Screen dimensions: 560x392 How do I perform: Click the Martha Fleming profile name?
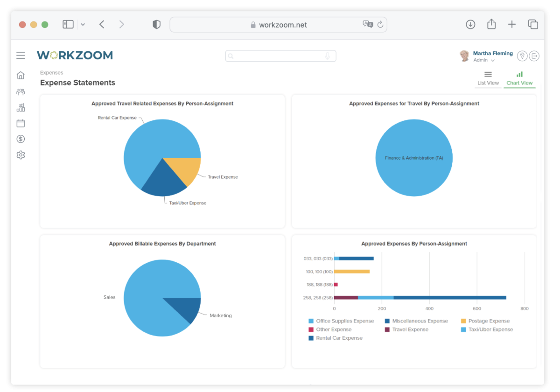click(x=493, y=53)
